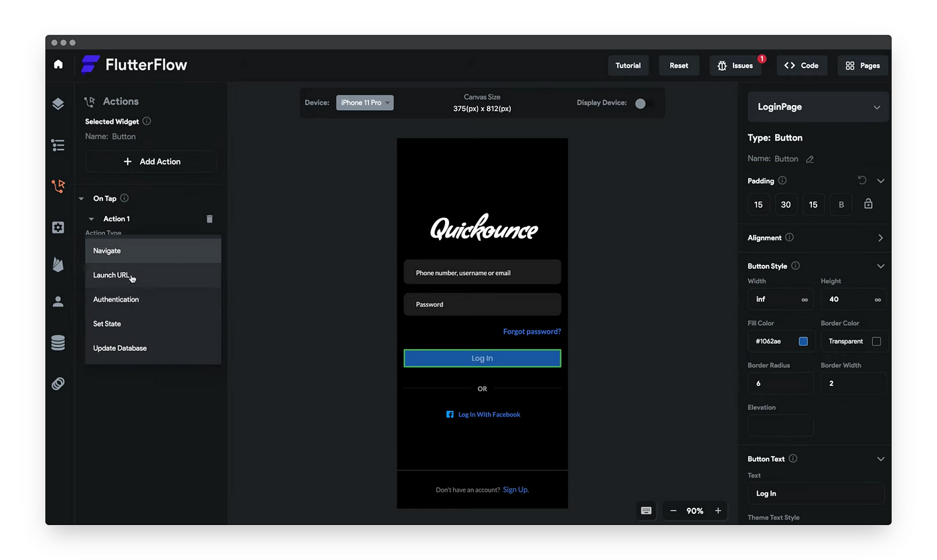Screen dimensions: 937x560
Task: Collapse the On Tap section
Action: tap(81, 199)
